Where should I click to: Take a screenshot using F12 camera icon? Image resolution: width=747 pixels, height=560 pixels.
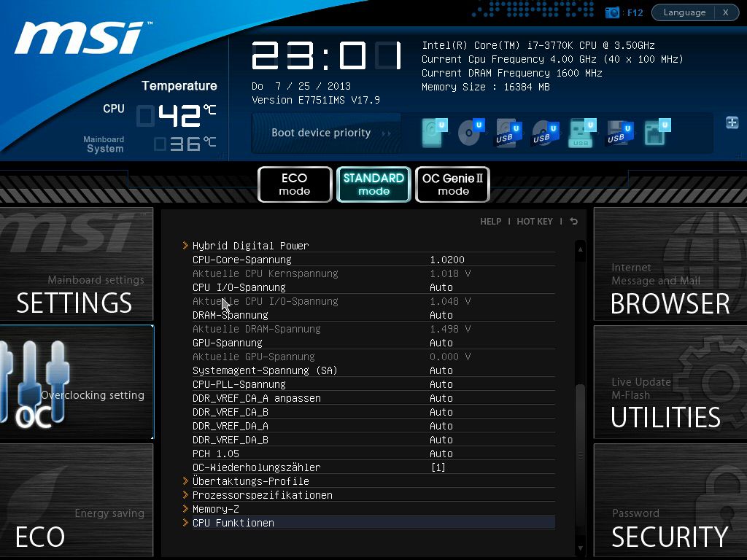[x=612, y=12]
